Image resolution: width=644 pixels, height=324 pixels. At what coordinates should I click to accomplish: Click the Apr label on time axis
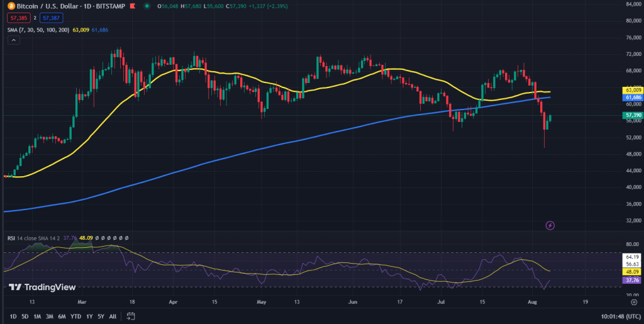point(173,302)
